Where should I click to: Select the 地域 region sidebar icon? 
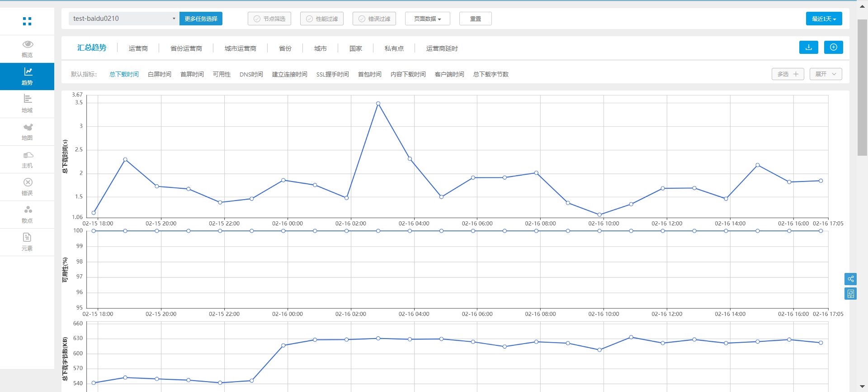coord(27,99)
